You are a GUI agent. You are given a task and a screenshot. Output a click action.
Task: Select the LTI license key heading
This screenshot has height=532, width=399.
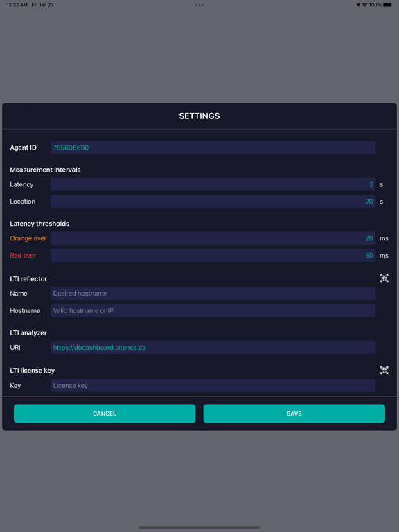click(x=33, y=371)
